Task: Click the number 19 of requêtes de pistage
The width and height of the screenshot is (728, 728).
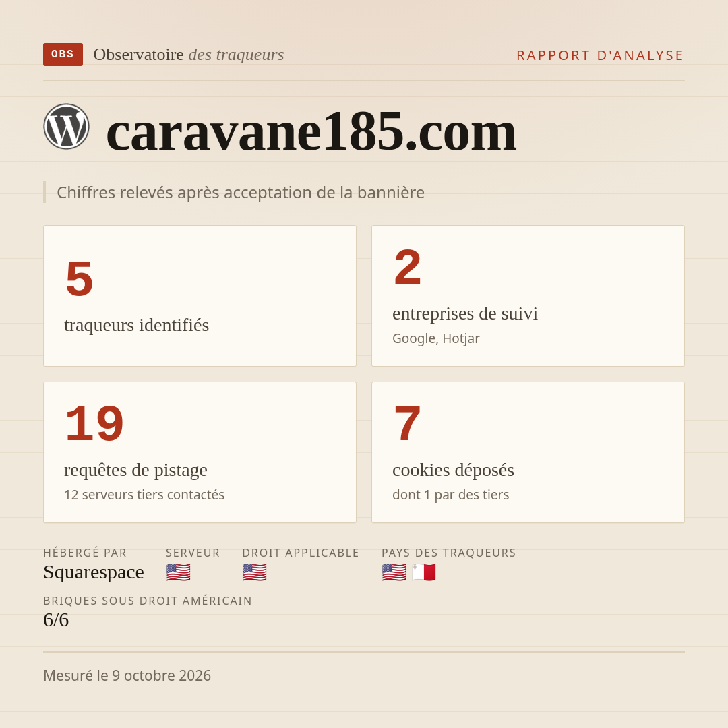Action: [x=94, y=424]
